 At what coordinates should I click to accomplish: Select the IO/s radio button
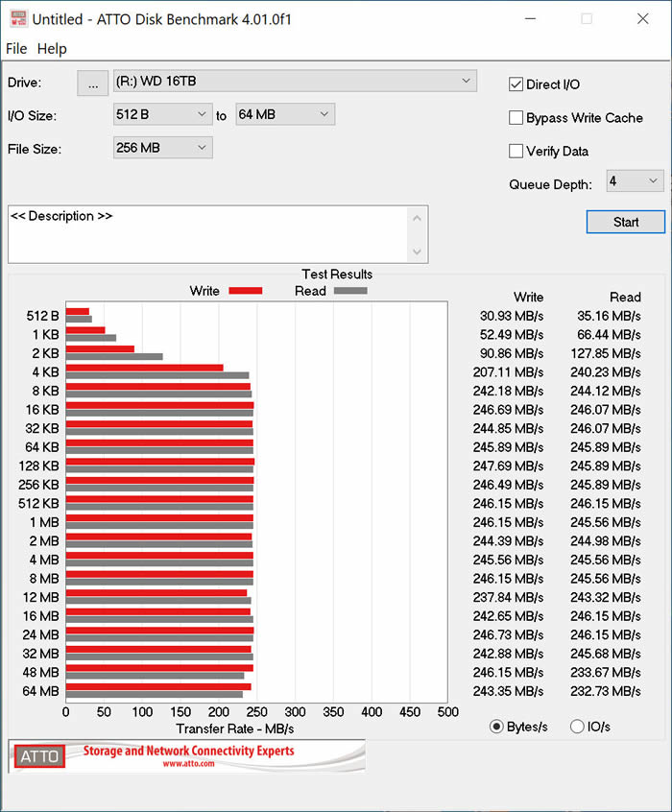577,727
